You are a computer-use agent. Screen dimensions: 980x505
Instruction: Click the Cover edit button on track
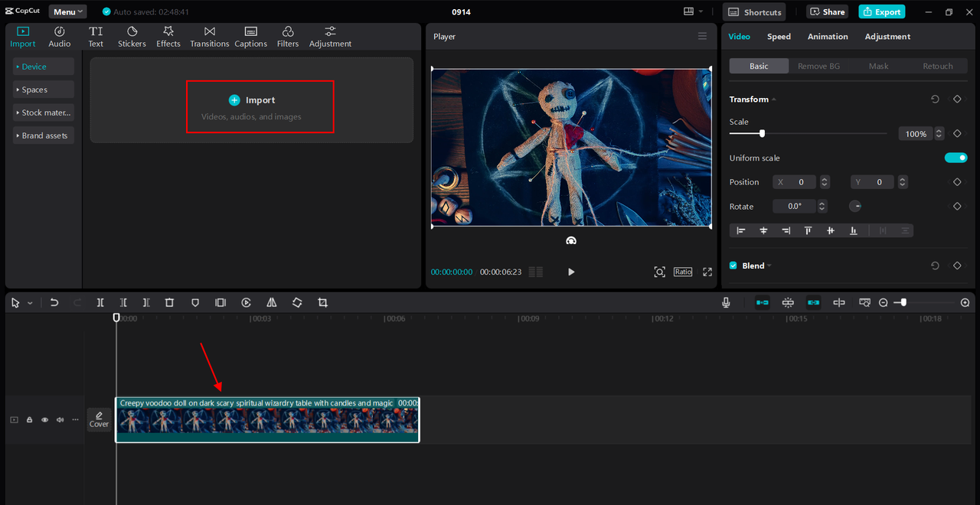(99, 419)
